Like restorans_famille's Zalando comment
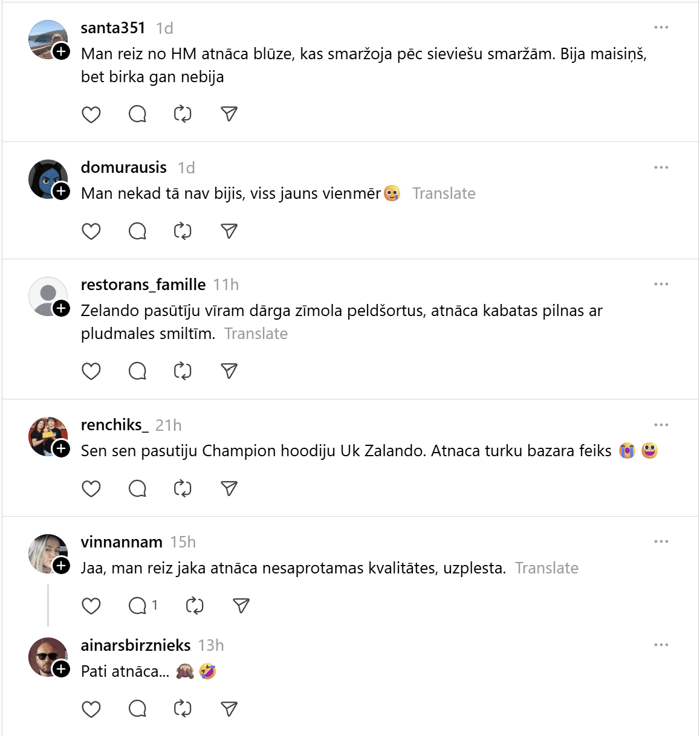Screen dimensions: 700x736 tap(91, 370)
